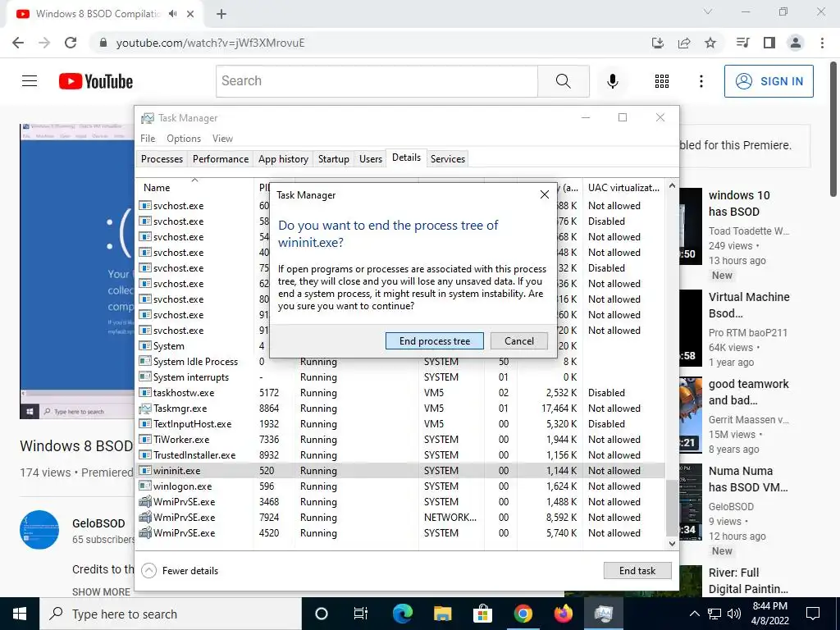Select the TrustedInstaller.exe process row

point(400,454)
